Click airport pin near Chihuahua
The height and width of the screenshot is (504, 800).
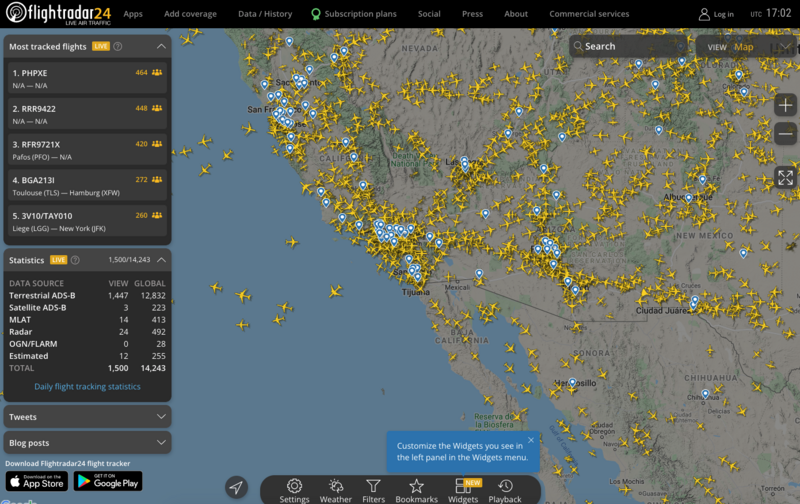pos(705,394)
